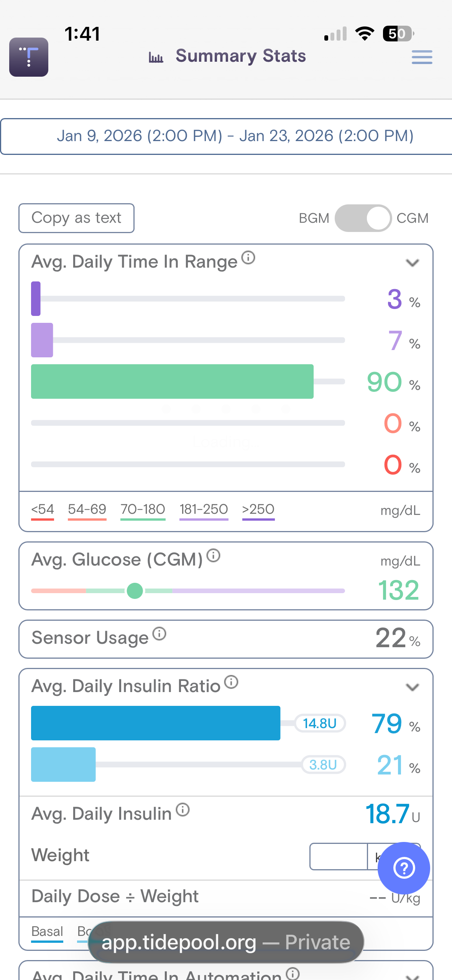Open the Tidepool app logo icon
This screenshot has height=980, width=452.
click(29, 57)
